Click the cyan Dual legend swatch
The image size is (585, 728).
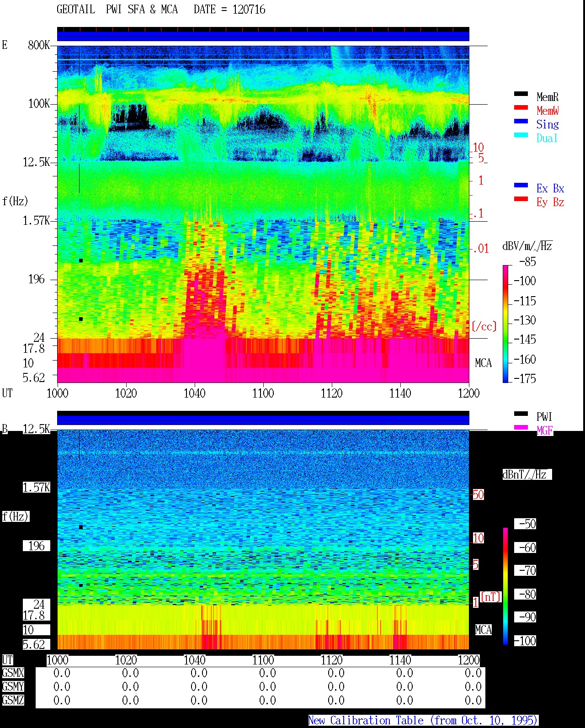(521, 135)
